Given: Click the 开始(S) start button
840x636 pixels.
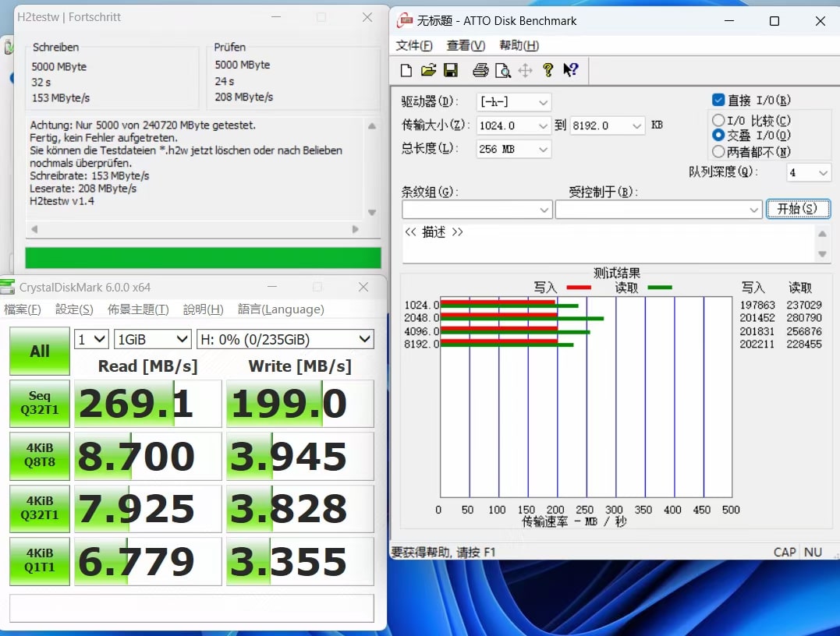Looking at the screenshot, I should click(x=798, y=209).
